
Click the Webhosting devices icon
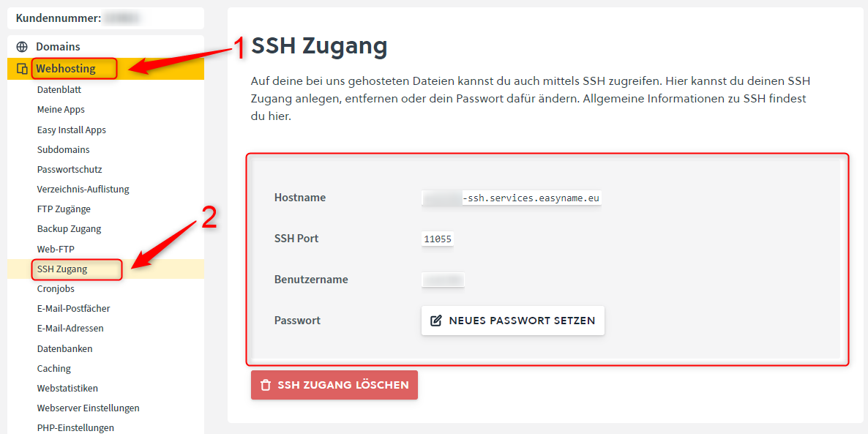pyautogui.click(x=22, y=70)
